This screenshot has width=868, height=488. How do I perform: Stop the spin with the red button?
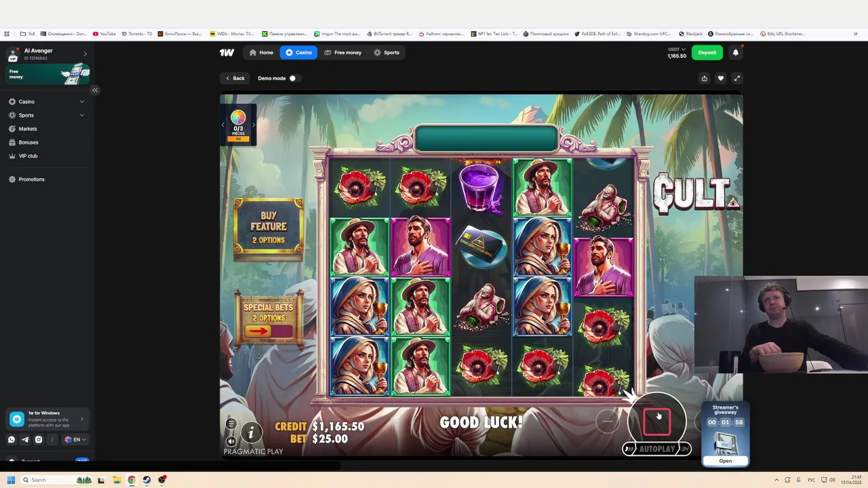657,422
